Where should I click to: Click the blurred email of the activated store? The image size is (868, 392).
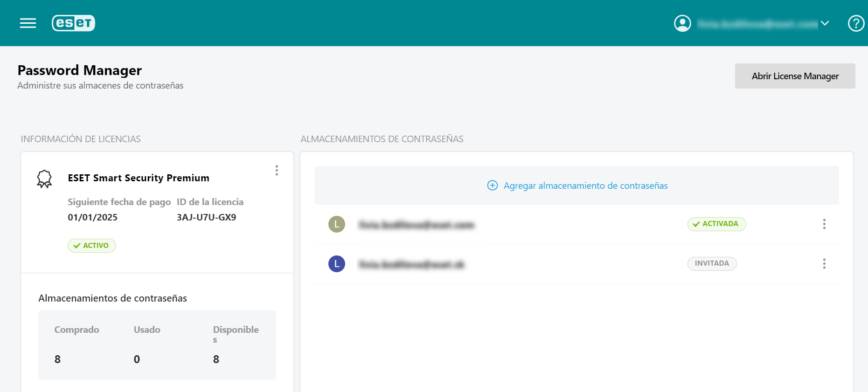(416, 225)
